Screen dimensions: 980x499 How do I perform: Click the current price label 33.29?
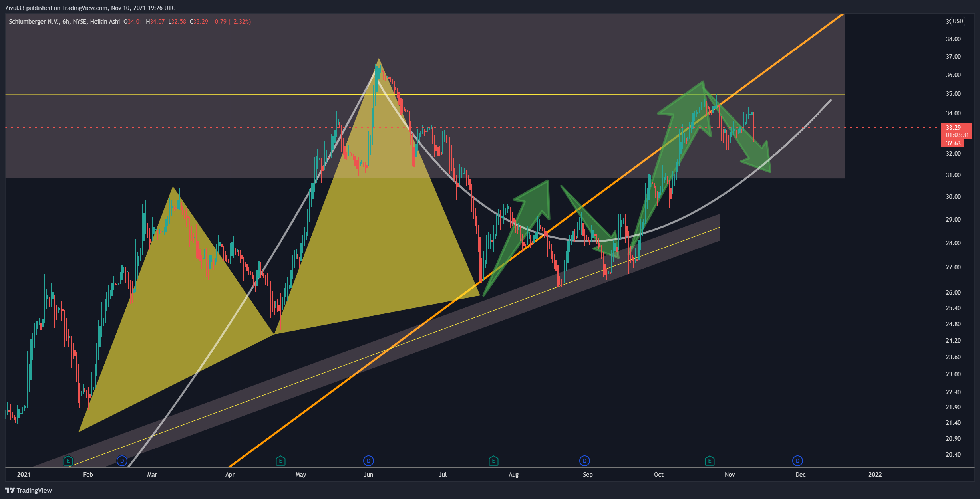[953, 128]
